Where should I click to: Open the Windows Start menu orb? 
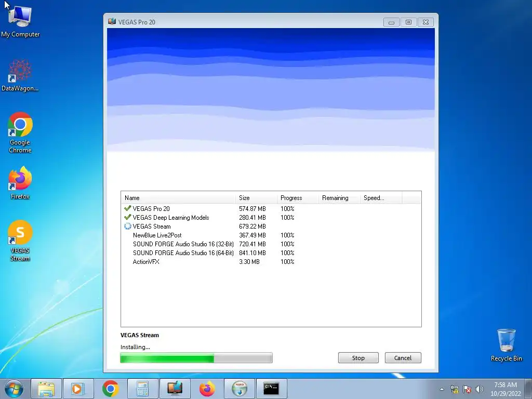[x=14, y=389]
